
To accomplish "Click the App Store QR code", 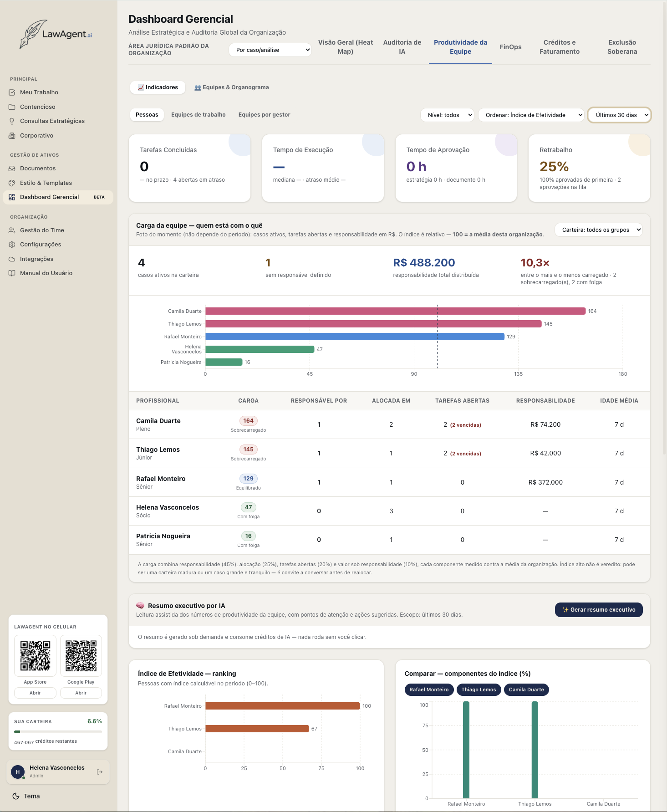I will click(35, 656).
